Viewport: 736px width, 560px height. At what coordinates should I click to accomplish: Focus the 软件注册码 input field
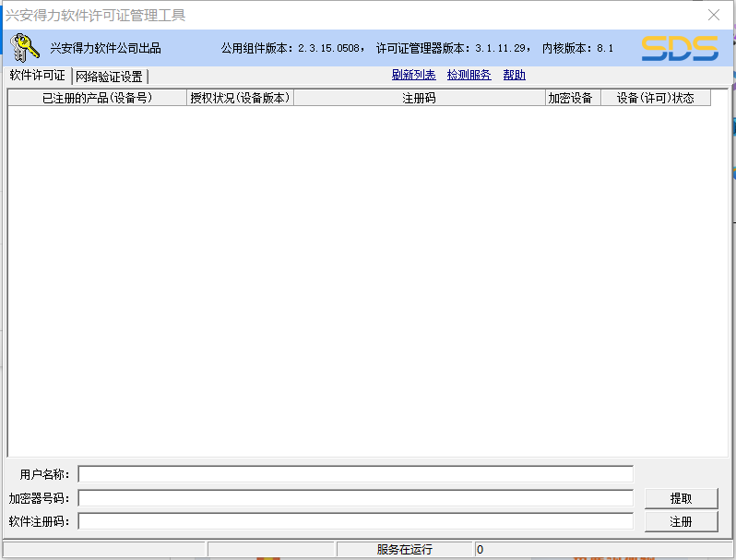[356, 521]
